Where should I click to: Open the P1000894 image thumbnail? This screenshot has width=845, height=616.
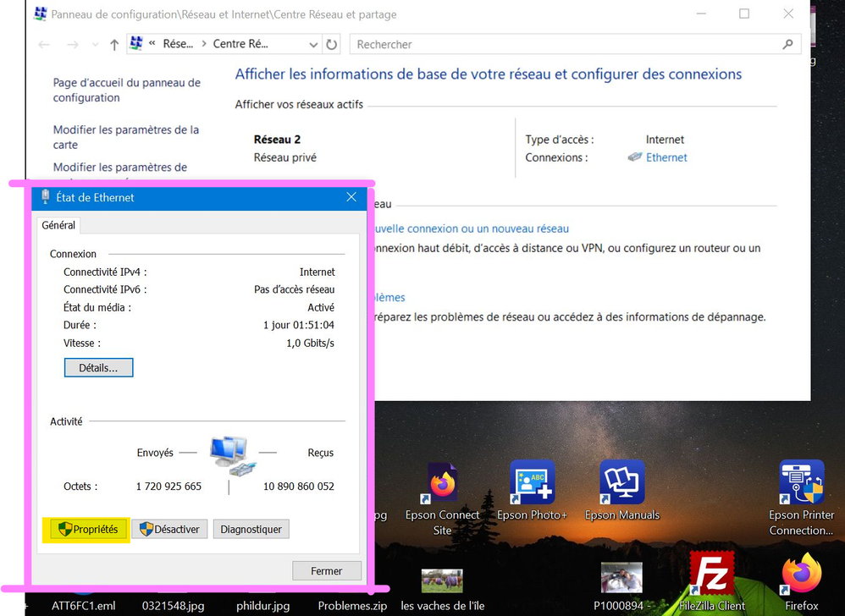tap(621, 579)
